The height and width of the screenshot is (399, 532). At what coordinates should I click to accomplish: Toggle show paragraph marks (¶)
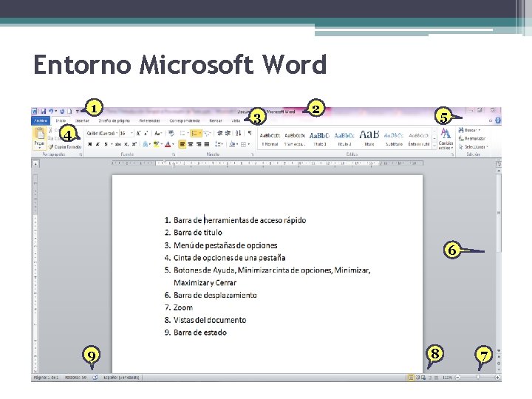coord(250,133)
